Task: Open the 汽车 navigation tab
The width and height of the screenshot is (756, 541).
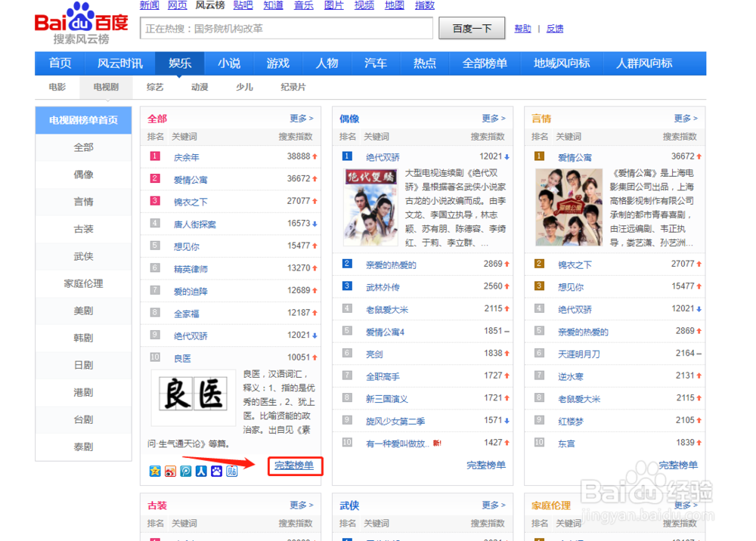Action: click(x=376, y=63)
